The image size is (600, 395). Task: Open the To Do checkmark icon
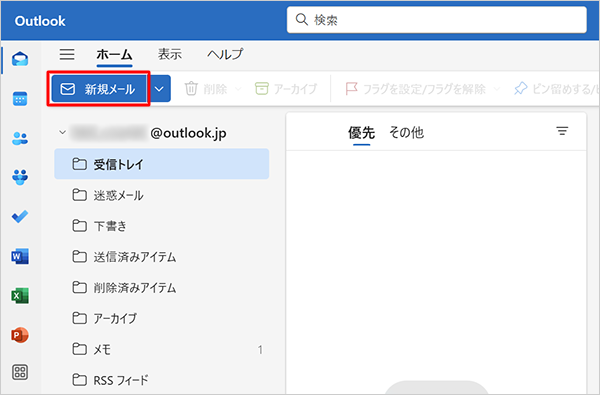pyautogui.click(x=20, y=217)
